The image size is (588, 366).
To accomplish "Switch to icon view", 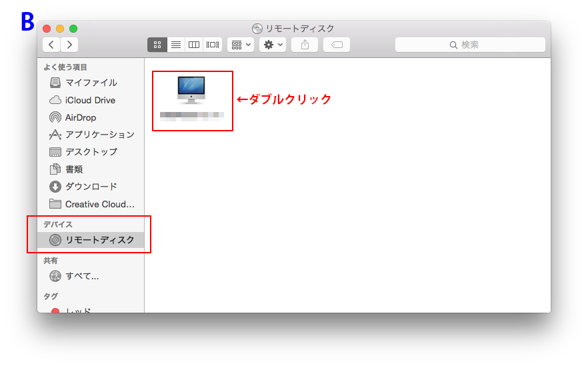I will 157,45.
